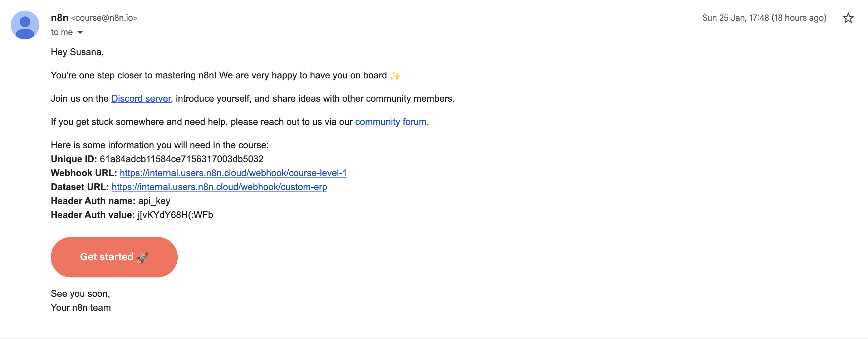Open the Discord server link
This screenshot has height=339, width=868.
(x=141, y=98)
